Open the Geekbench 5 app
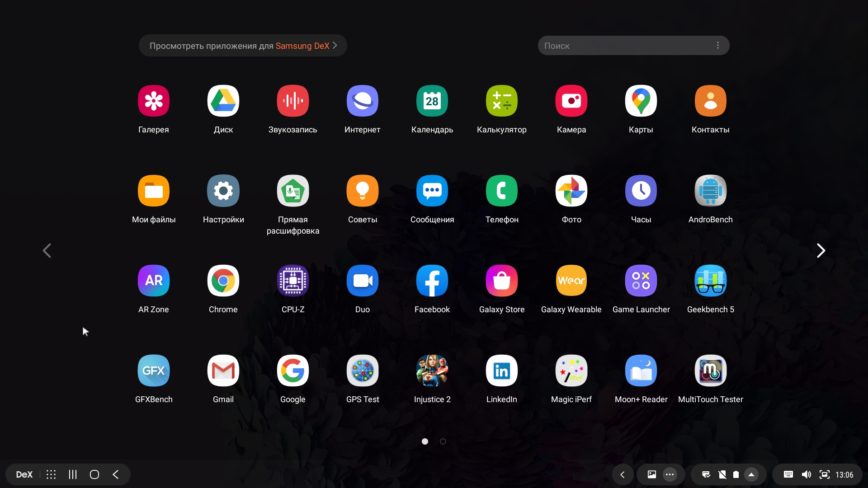 (x=710, y=281)
